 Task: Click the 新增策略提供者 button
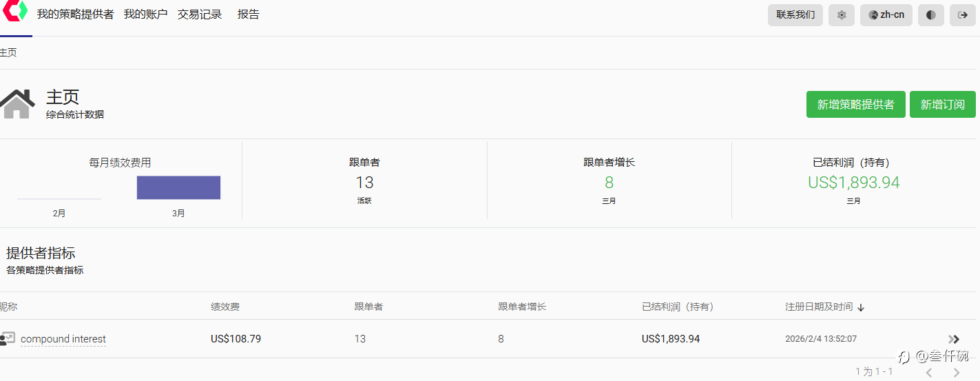(x=855, y=105)
